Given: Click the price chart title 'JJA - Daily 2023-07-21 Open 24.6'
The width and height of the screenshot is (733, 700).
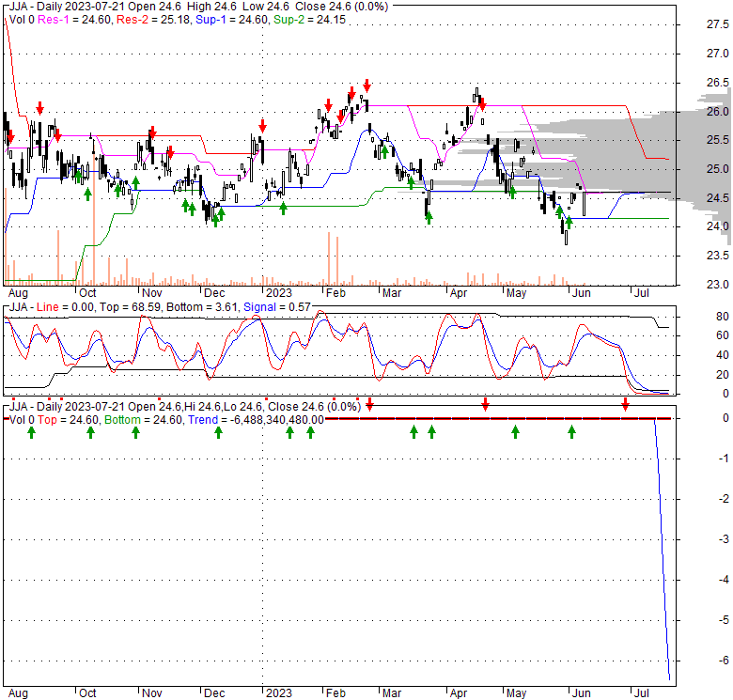Looking at the screenshot, I should point(95,7).
